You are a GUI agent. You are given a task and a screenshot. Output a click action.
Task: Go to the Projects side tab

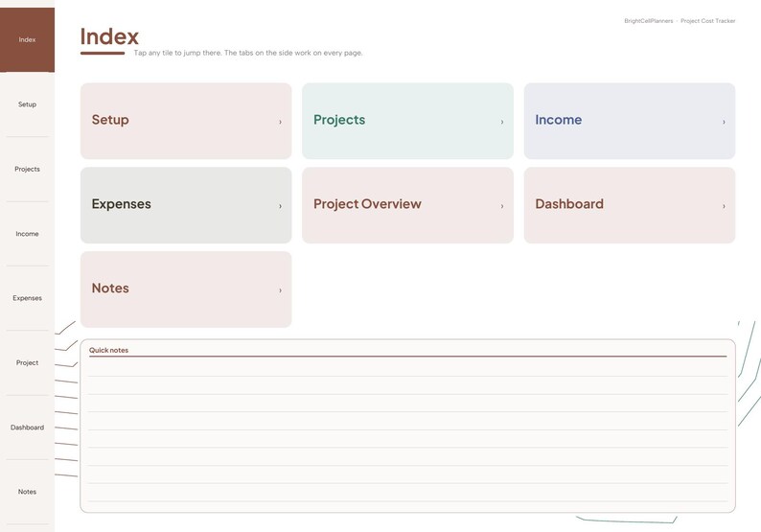pyautogui.click(x=27, y=169)
